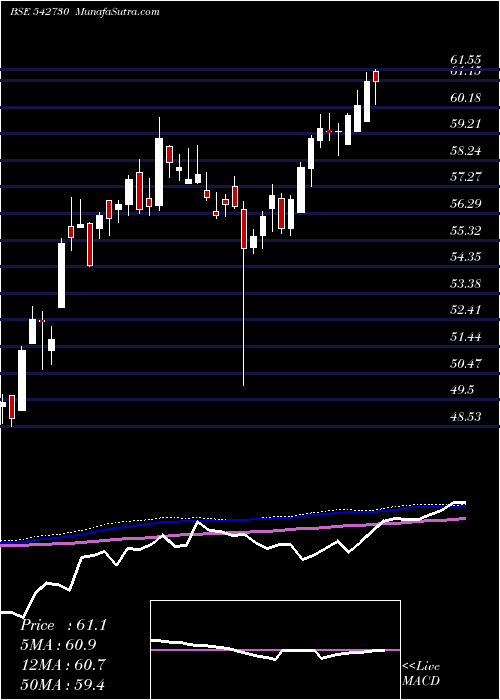The height and width of the screenshot is (700, 500).
Task: Click the 56.29 price axis label
Action: (466, 204)
